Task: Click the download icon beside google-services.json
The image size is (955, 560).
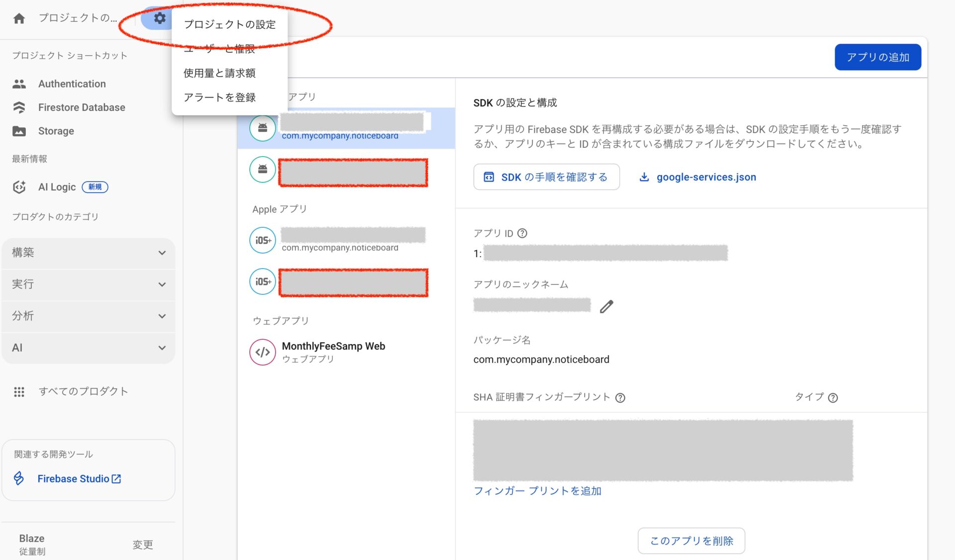Action: (644, 177)
